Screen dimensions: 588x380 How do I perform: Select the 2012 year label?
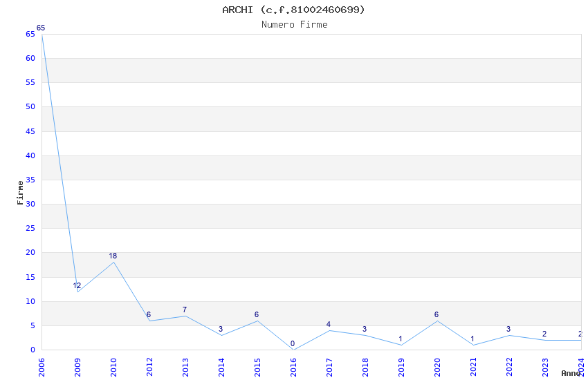tap(149, 368)
